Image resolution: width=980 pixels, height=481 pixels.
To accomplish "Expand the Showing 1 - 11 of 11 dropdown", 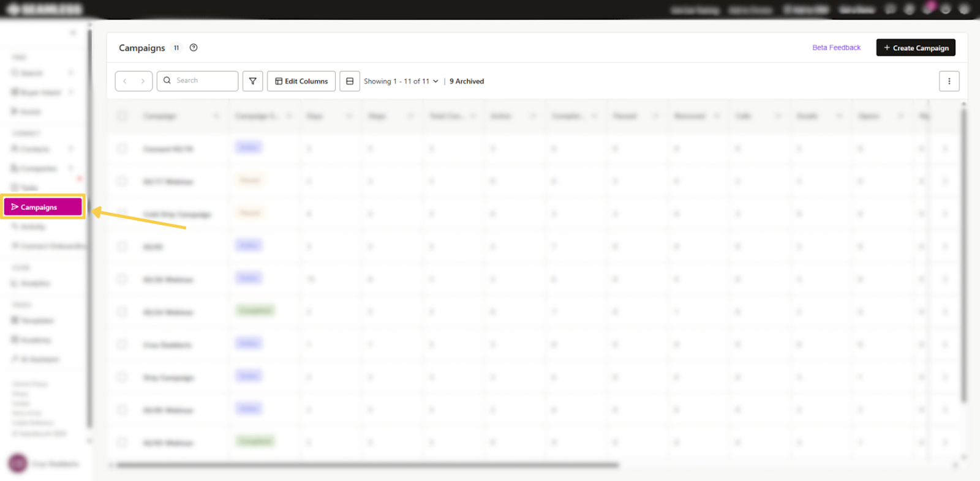I will [401, 81].
